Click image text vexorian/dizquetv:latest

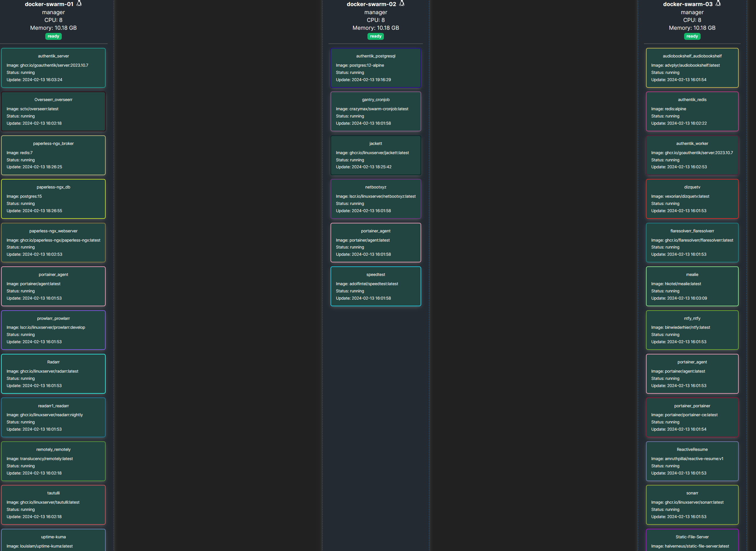[x=687, y=197]
